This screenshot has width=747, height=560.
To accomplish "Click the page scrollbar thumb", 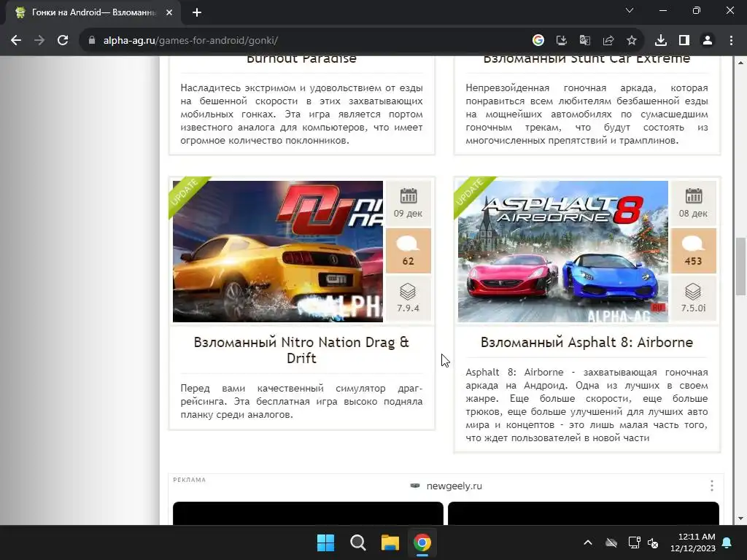I will coord(740,267).
